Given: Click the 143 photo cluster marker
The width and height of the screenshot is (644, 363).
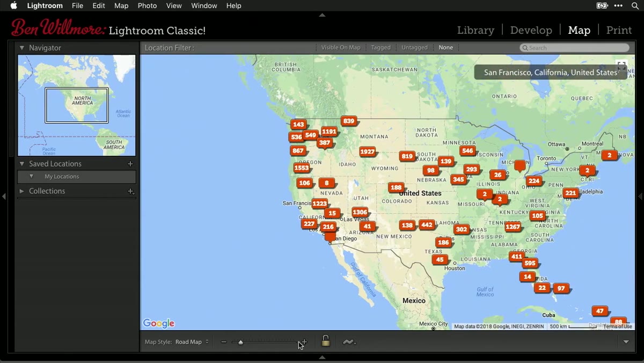Looking at the screenshot, I should point(298,125).
